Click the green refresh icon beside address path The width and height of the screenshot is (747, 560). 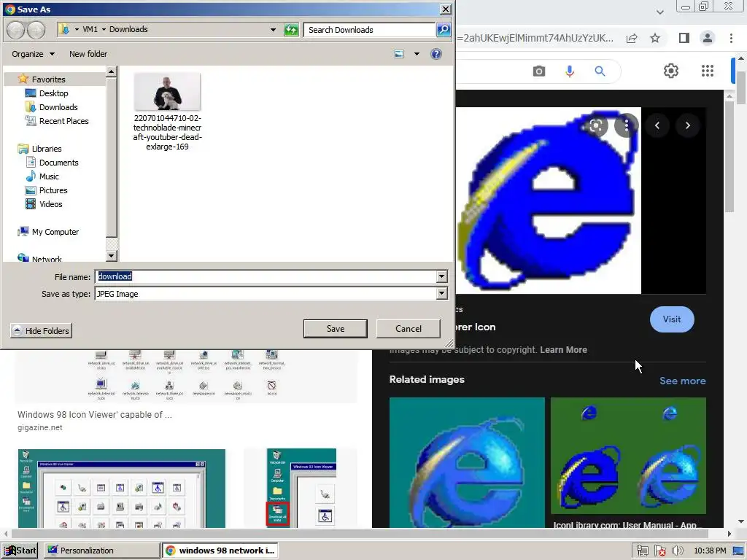pos(291,30)
